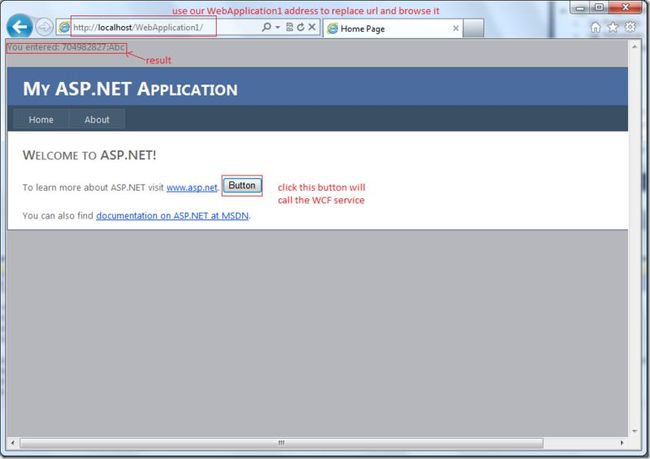Refresh the page with the reload icon

pos(301,27)
